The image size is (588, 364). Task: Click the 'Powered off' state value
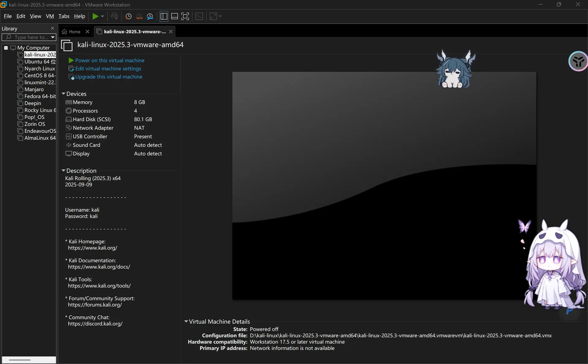pyautogui.click(x=264, y=329)
